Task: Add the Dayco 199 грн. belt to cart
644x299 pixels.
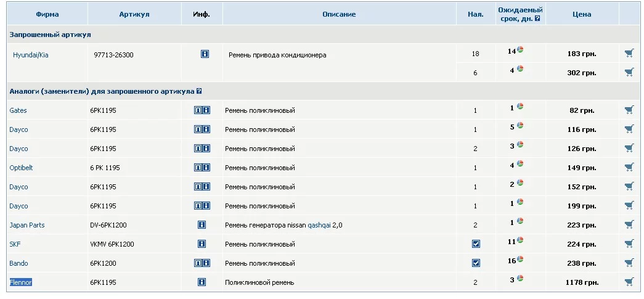Action: click(629, 205)
